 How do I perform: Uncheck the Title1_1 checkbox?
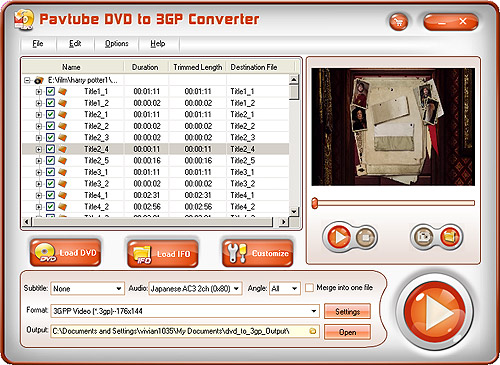50,91
